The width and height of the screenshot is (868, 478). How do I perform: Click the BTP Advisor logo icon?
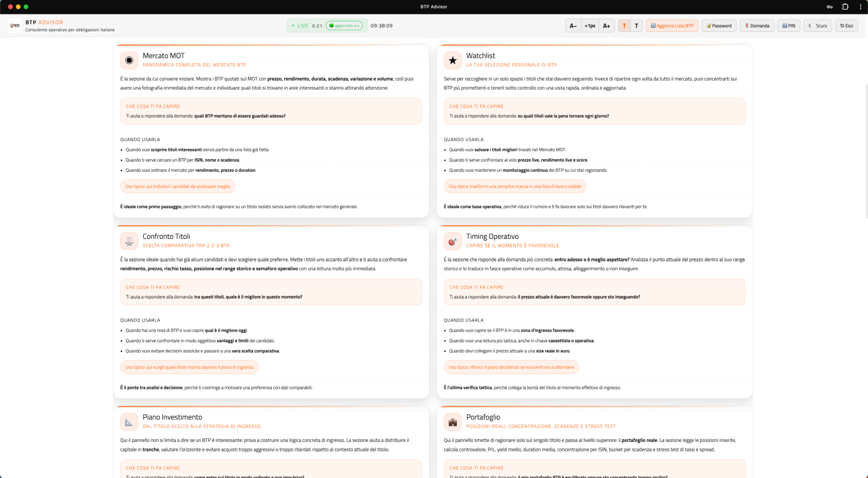pos(15,25)
